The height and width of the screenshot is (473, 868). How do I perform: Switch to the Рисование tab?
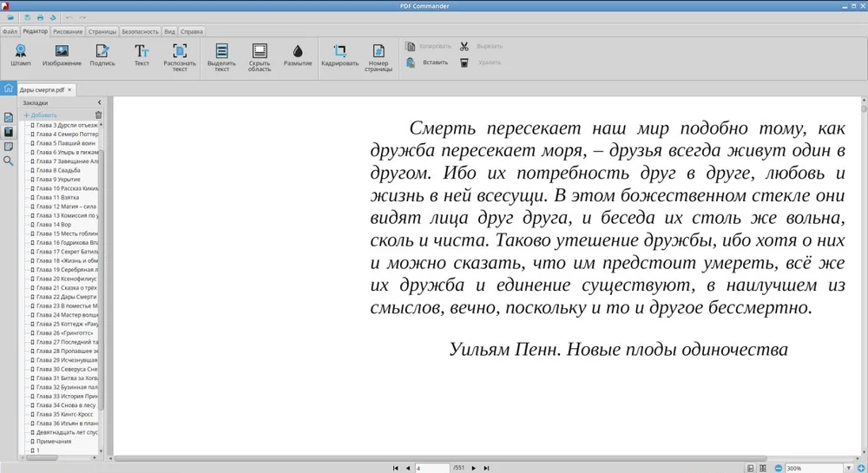point(68,31)
